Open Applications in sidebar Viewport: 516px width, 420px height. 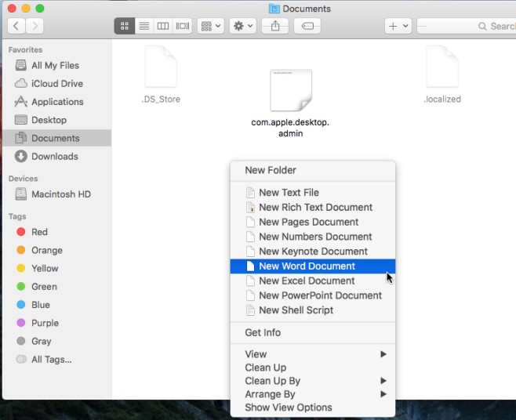pos(56,102)
